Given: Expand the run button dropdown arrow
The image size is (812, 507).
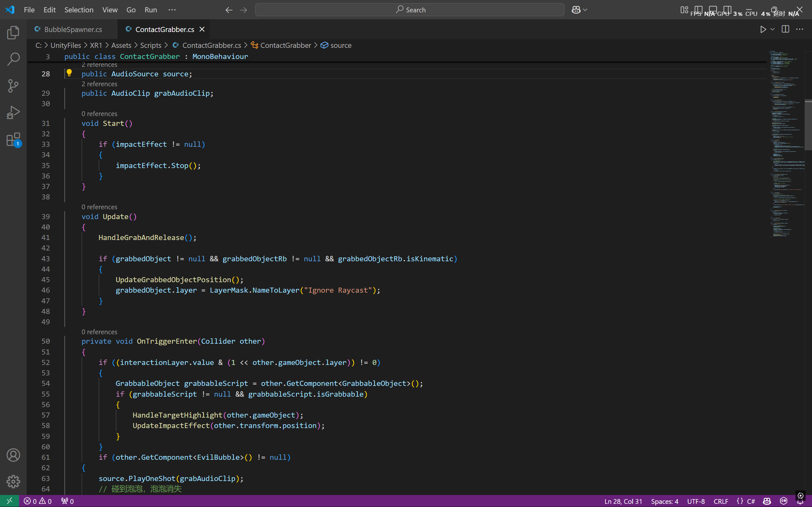Looking at the screenshot, I should [772, 29].
